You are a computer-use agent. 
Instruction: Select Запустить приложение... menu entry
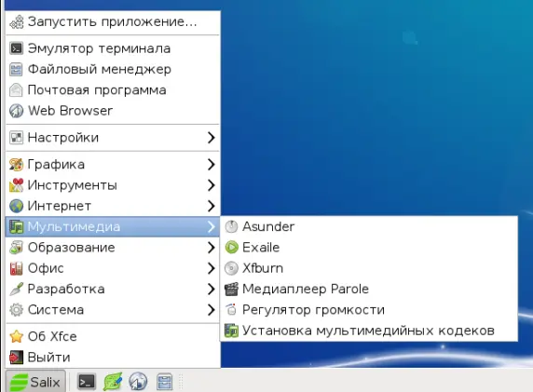click(x=113, y=21)
